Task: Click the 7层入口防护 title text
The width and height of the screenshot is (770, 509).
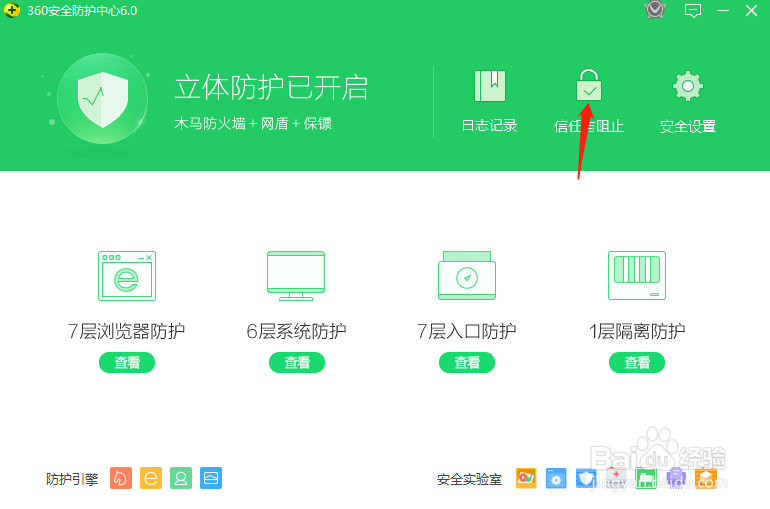Action: pos(467,331)
